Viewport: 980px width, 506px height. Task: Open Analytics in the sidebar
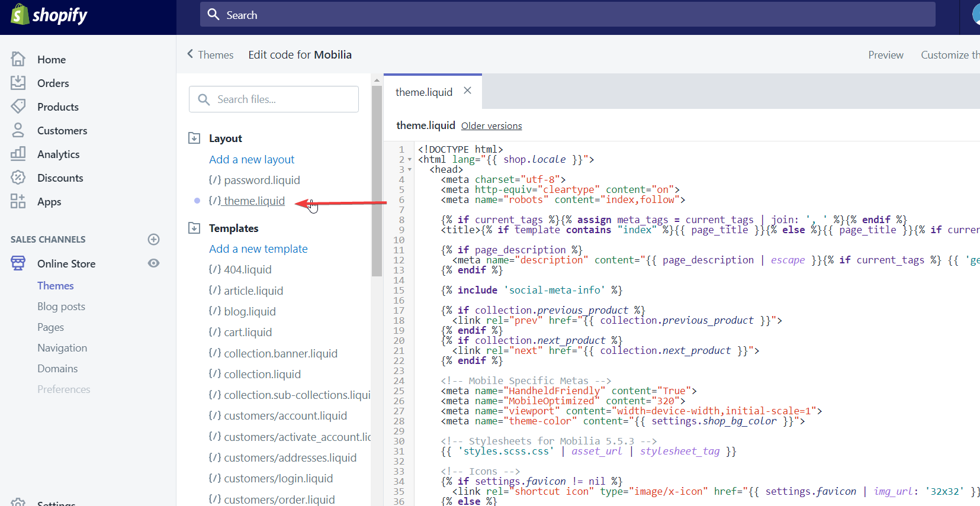pos(59,154)
